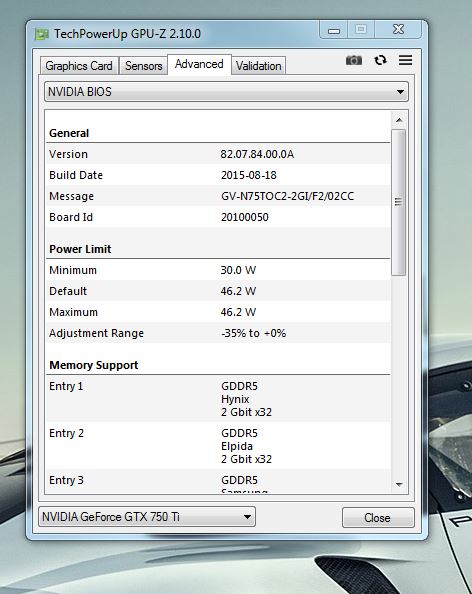Click the Entry 1 memory row label

click(66, 386)
